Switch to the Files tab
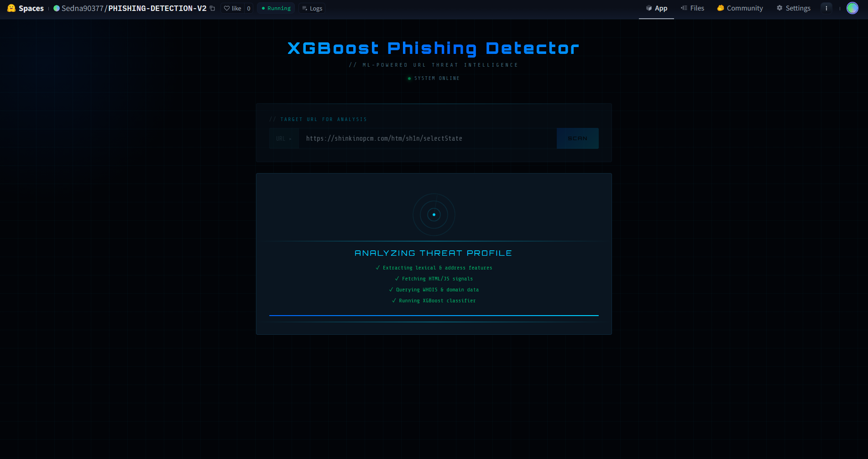This screenshot has width=868, height=459. pos(692,8)
